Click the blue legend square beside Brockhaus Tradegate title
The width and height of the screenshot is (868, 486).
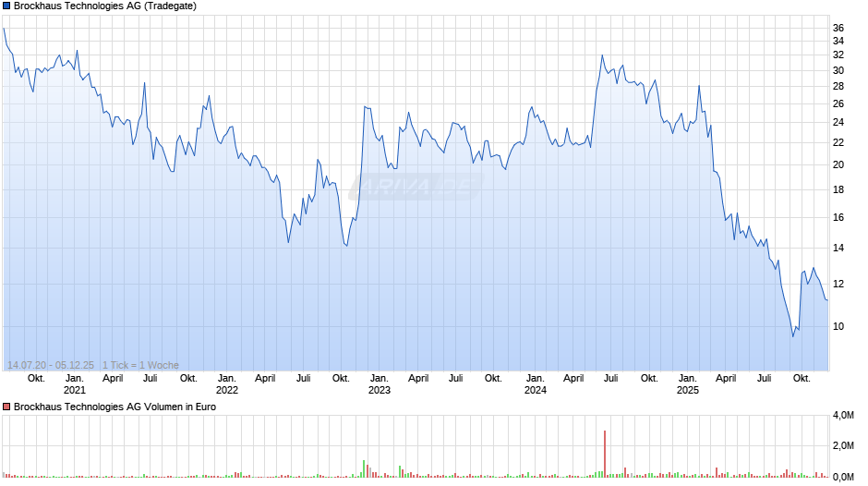(x=6, y=6)
